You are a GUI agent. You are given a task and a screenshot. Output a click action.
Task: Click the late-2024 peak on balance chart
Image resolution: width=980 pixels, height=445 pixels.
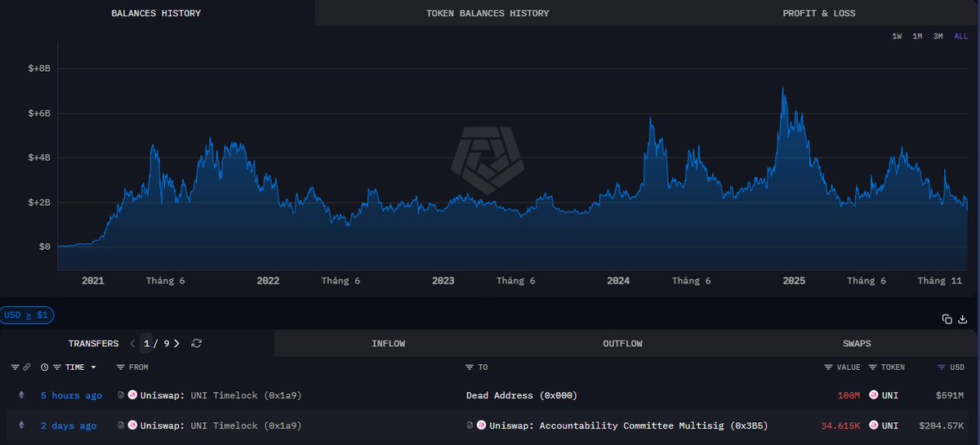[783, 88]
